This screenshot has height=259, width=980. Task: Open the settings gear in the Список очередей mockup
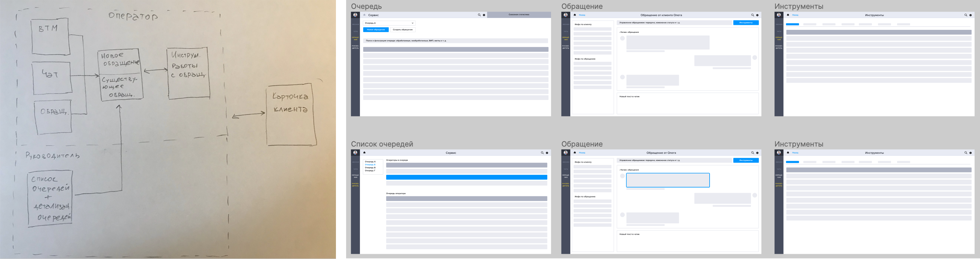pos(547,152)
